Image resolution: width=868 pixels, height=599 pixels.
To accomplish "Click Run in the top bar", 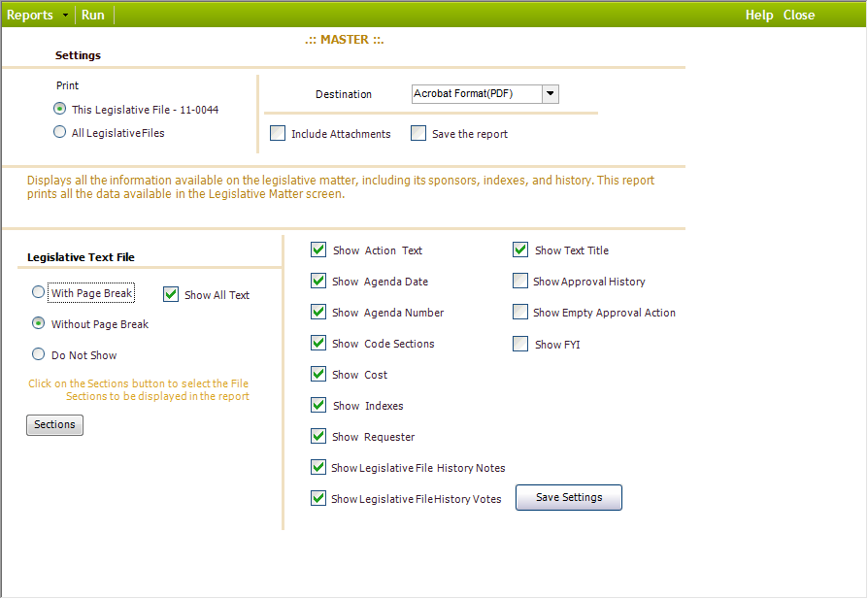I will click(93, 15).
